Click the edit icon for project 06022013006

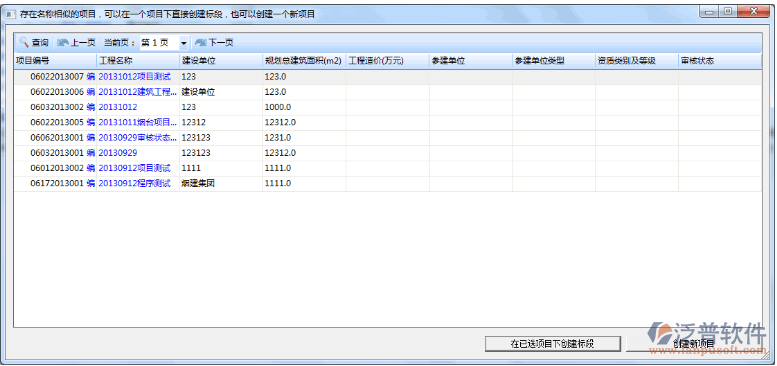91,92
